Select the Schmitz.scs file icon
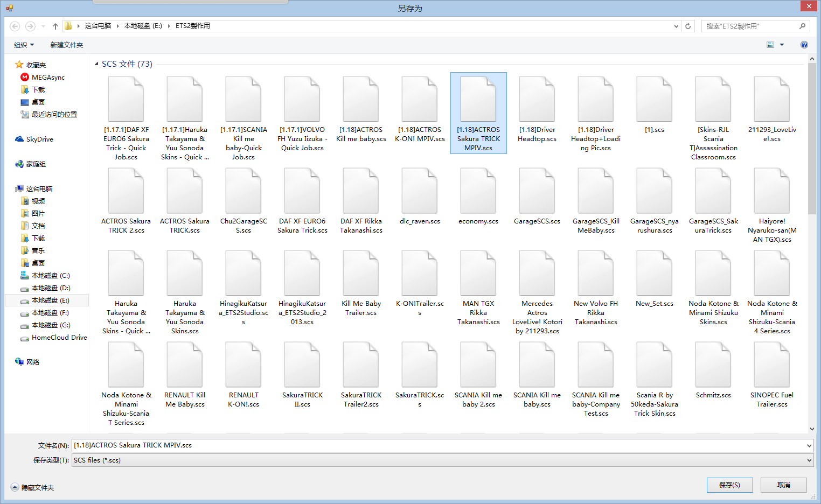Screen dimensions: 821x504 click(713, 365)
